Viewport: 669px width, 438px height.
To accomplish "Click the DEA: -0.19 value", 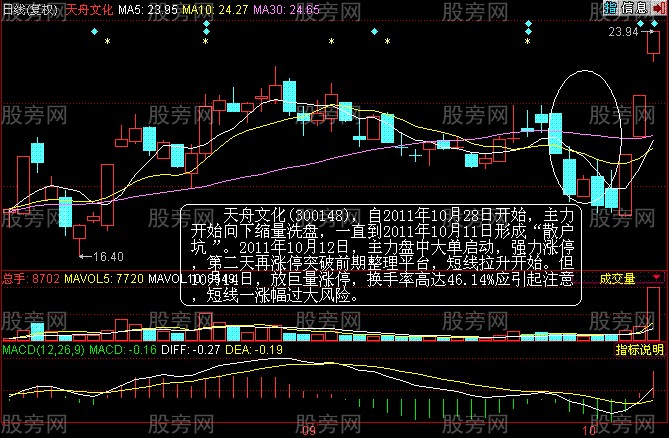I will (254, 350).
